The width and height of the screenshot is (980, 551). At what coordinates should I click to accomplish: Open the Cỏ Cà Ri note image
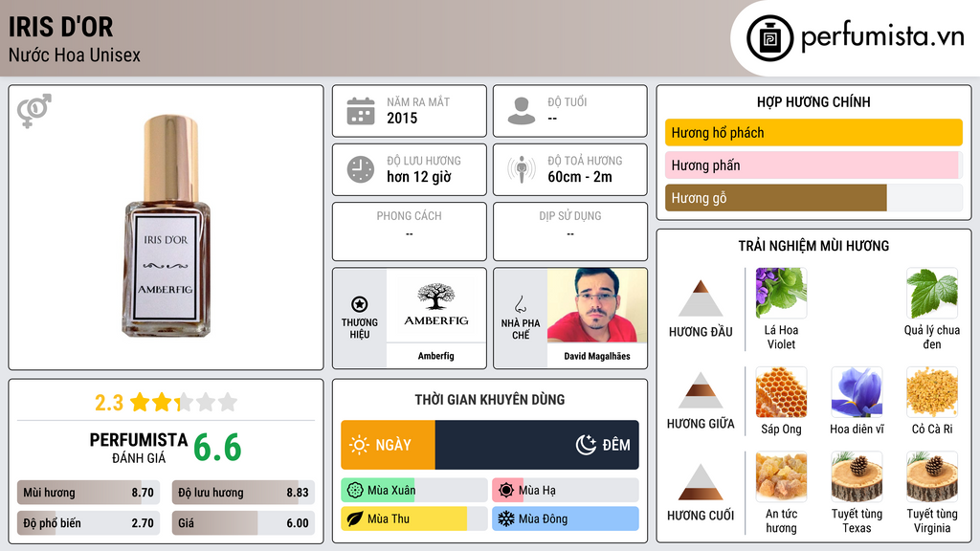[x=932, y=391]
